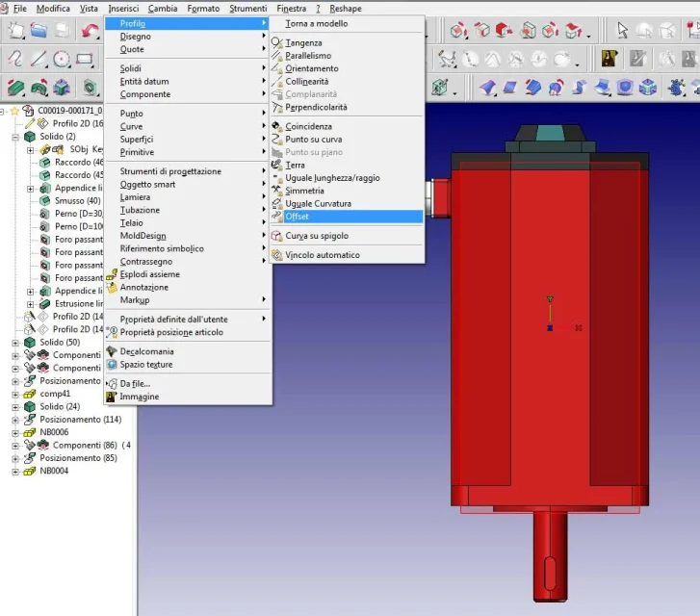Click the New document icon
This screenshot has height=616, width=700.
pos(15,30)
